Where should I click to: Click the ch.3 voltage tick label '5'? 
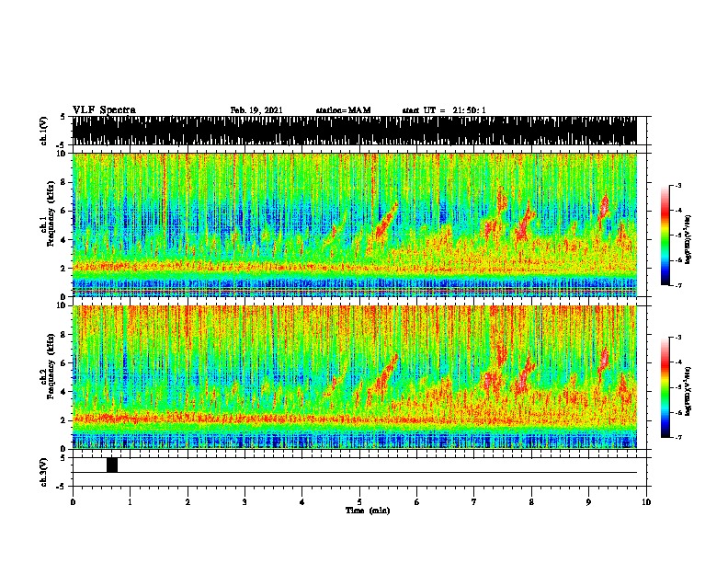click(64, 458)
